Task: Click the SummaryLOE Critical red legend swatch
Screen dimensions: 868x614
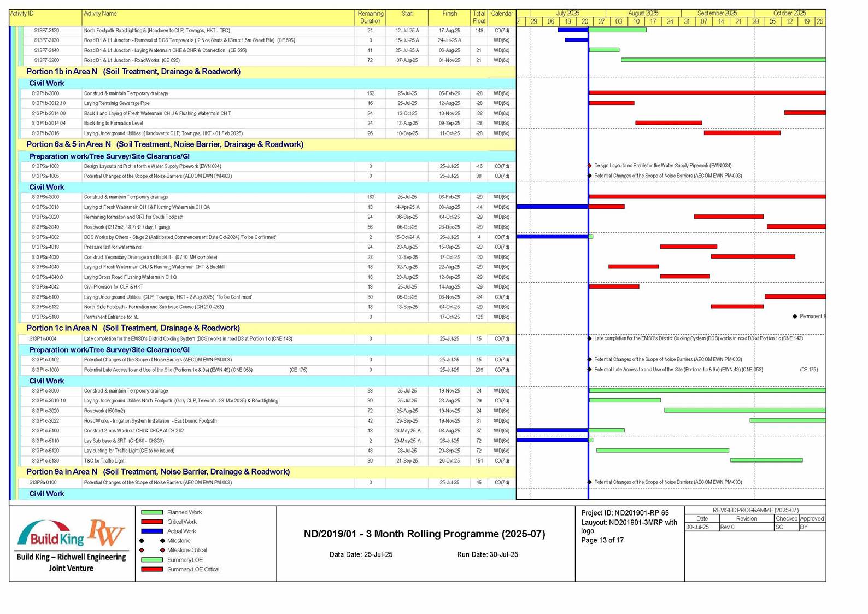Action: (x=152, y=569)
